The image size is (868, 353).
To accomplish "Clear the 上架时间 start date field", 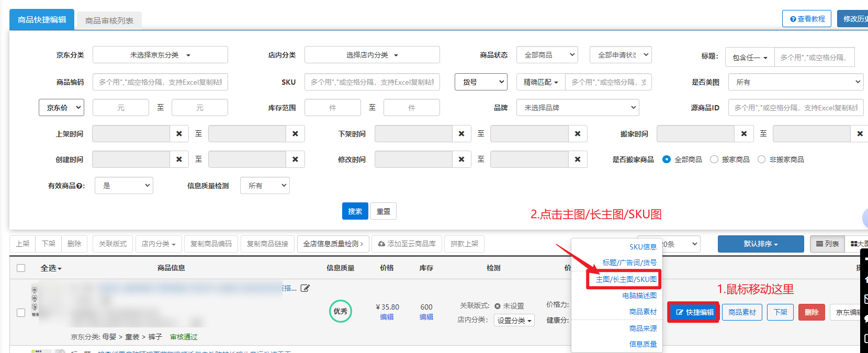I will point(179,134).
